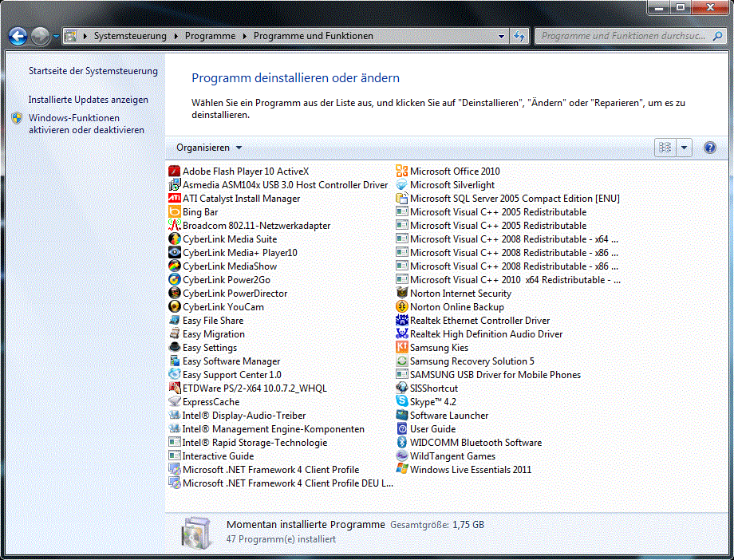The height and width of the screenshot is (560, 734).
Task: Expand the arrow after Systemsteuerung in breadcrumb
Action: pos(176,36)
